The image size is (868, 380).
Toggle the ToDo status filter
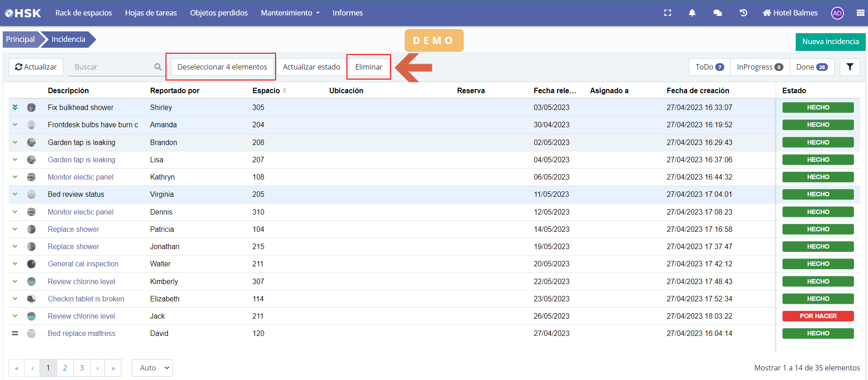tap(709, 67)
